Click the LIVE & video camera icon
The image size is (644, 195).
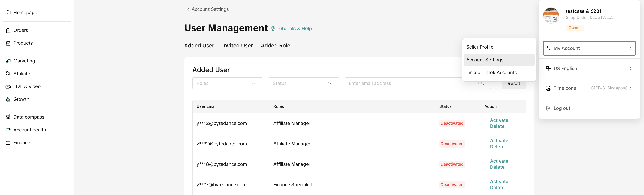click(x=8, y=86)
